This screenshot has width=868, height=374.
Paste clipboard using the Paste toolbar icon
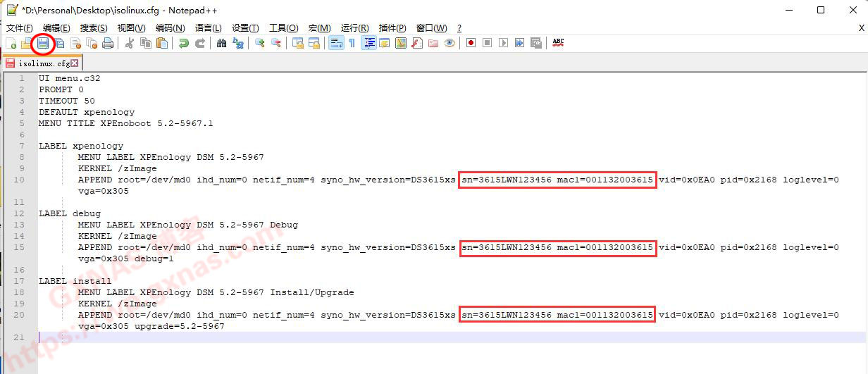[162, 43]
